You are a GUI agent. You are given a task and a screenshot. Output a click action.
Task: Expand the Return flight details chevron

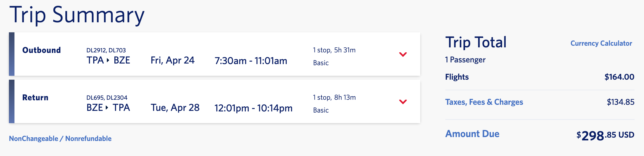pyautogui.click(x=403, y=102)
